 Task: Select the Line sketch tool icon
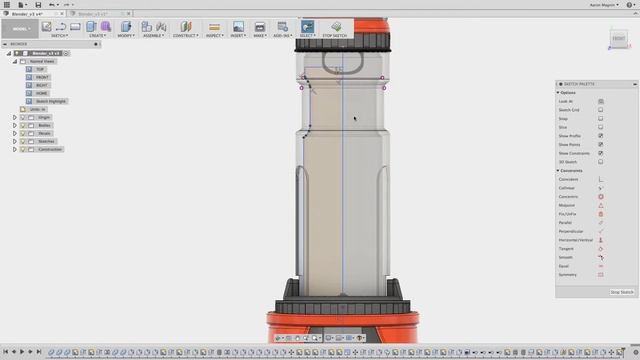point(61,27)
